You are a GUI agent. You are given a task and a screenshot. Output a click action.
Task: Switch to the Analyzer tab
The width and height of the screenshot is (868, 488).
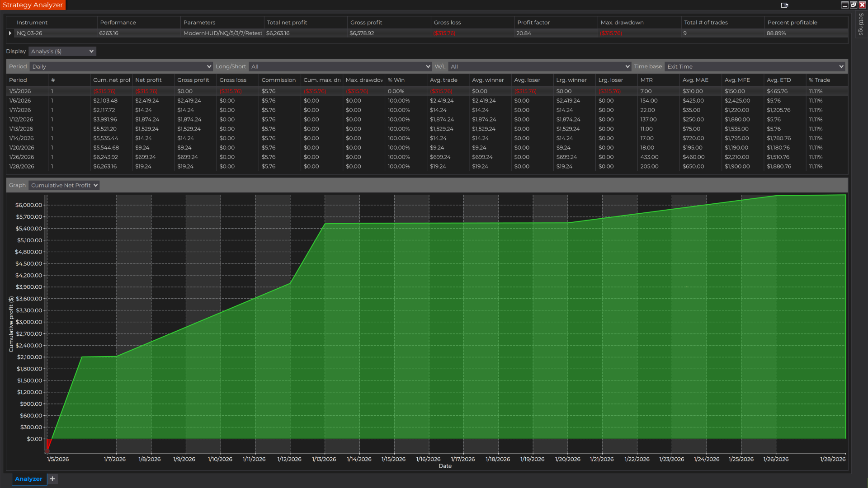click(x=28, y=479)
